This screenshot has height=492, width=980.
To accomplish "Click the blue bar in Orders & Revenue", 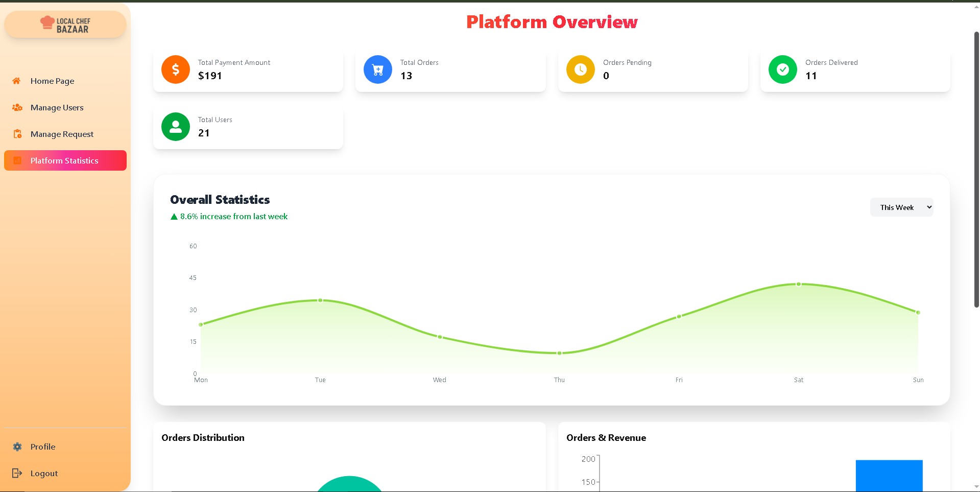I will 889,475.
